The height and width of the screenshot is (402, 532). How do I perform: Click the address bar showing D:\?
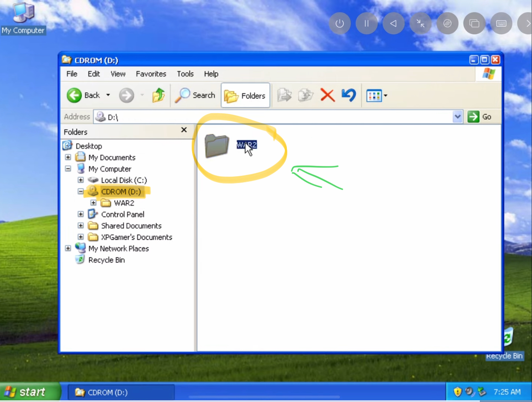pos(278,117)
